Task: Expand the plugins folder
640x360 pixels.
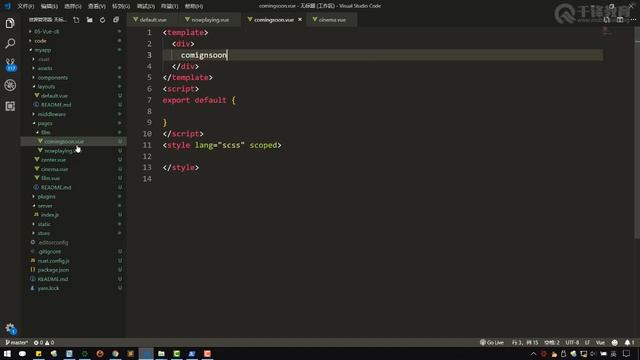Action: pos(47,197)
